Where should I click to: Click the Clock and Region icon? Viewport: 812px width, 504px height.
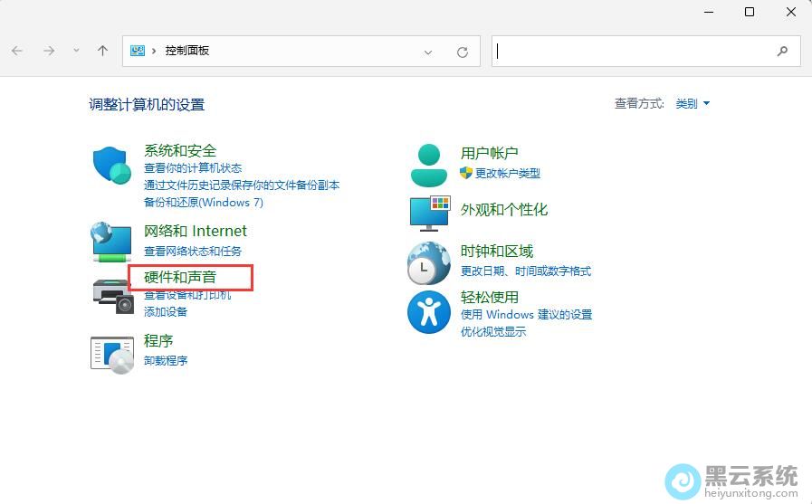coord(429,262)
